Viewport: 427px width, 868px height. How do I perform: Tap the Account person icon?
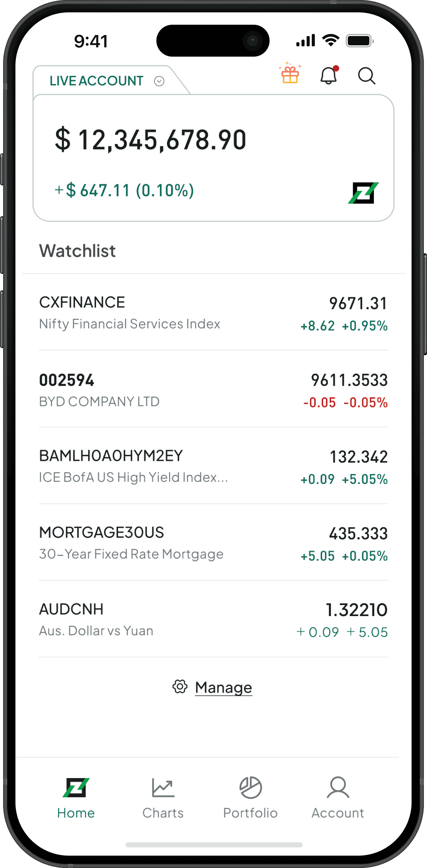(338, 787)
